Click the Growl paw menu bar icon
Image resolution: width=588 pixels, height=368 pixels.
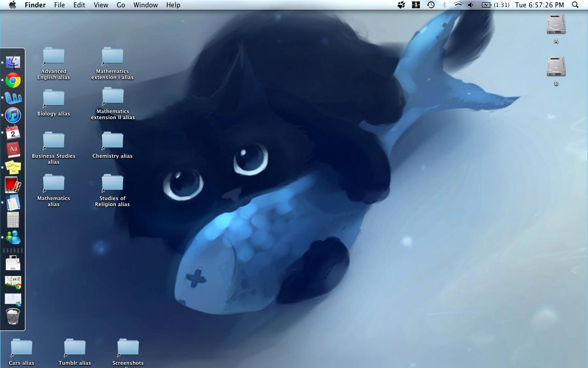pos(401,5)
